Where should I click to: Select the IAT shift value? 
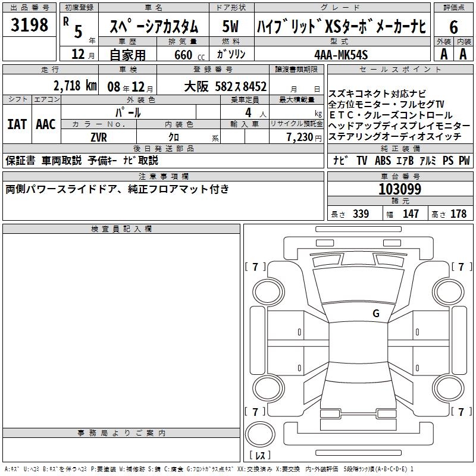pyautogui.click(x=16, y=124)
